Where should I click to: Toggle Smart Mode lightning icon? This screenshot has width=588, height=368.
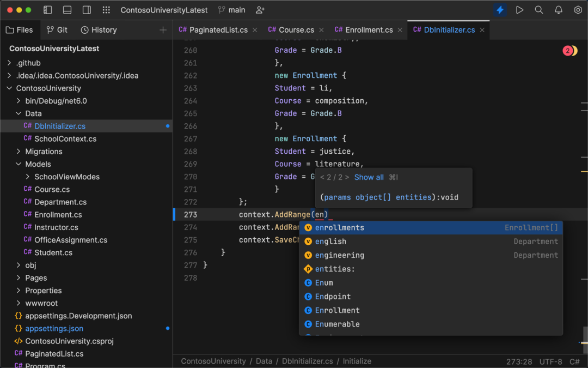click(500, 10)
